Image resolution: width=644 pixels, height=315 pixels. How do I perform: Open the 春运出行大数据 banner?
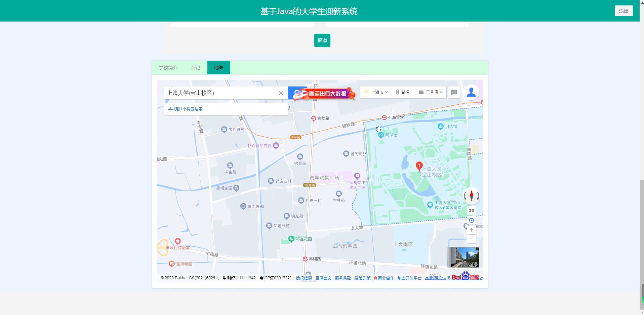tap(325, 94)
